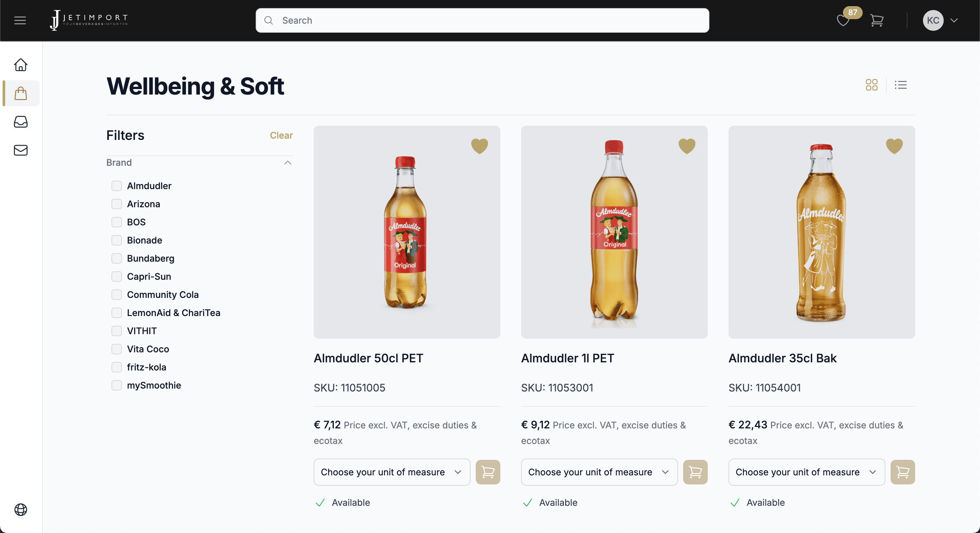Clear all filters

tap(281, 135)
